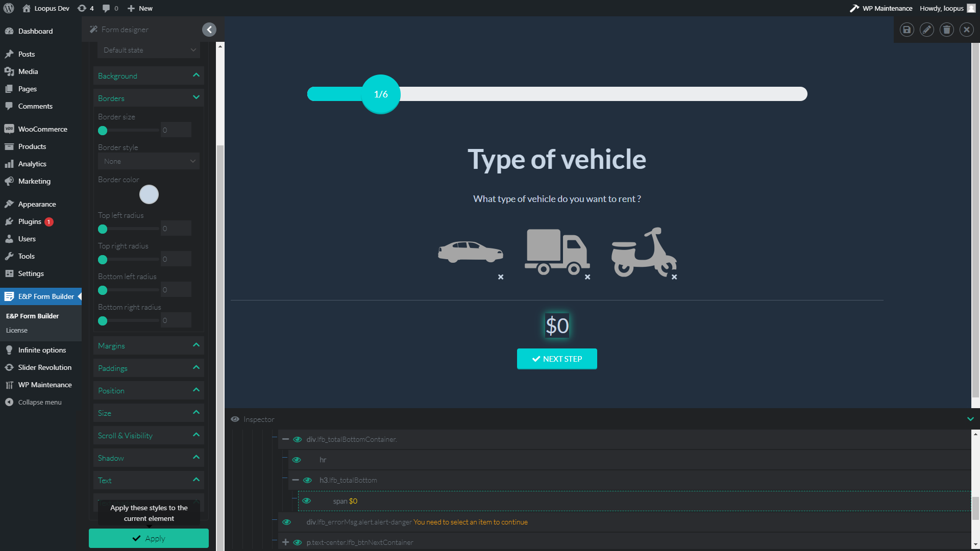Image resolution: width=980 pixels, height=551 pixels.
Task: Open the Border style None dropdown
Action: point(149,161)
